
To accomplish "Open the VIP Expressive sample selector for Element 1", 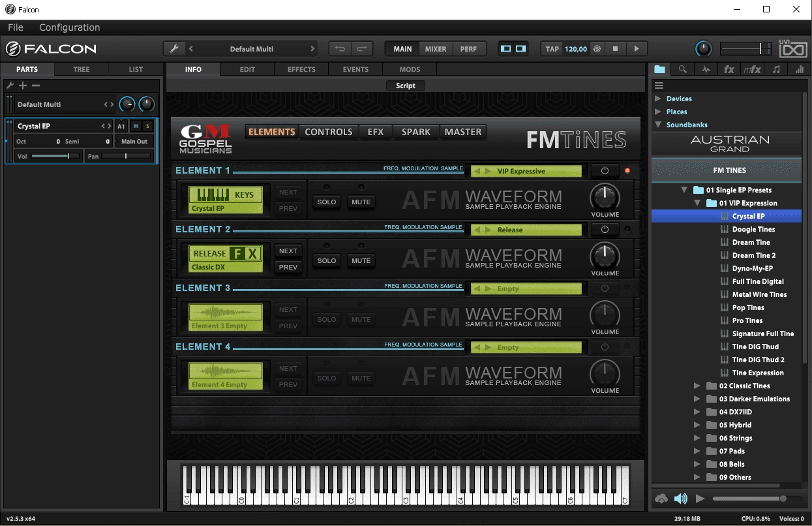I will [526, 171].
